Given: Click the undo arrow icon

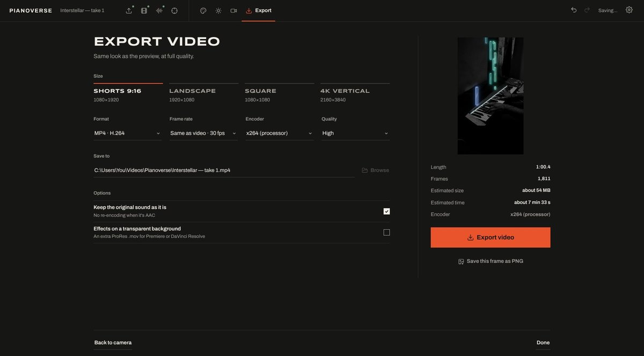Looking at the screenshot, I should [574, 10].
